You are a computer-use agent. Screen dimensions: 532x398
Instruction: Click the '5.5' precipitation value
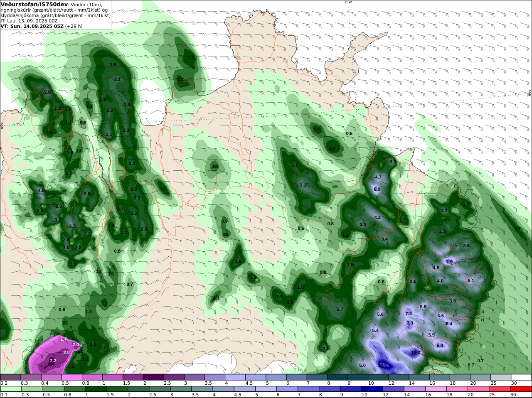tap(431, 335)
